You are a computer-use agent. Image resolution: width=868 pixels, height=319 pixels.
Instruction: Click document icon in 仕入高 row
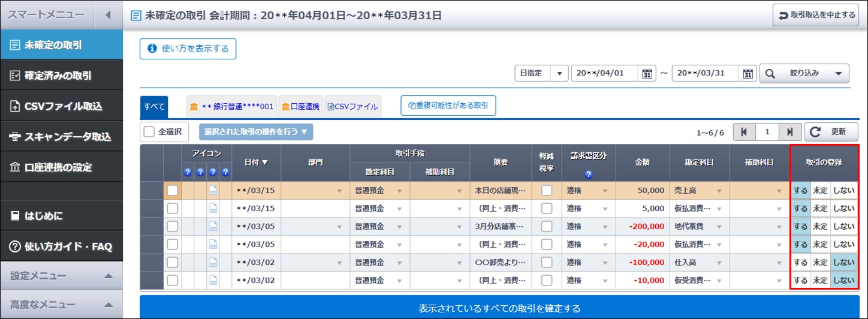(x=213, y=263)
